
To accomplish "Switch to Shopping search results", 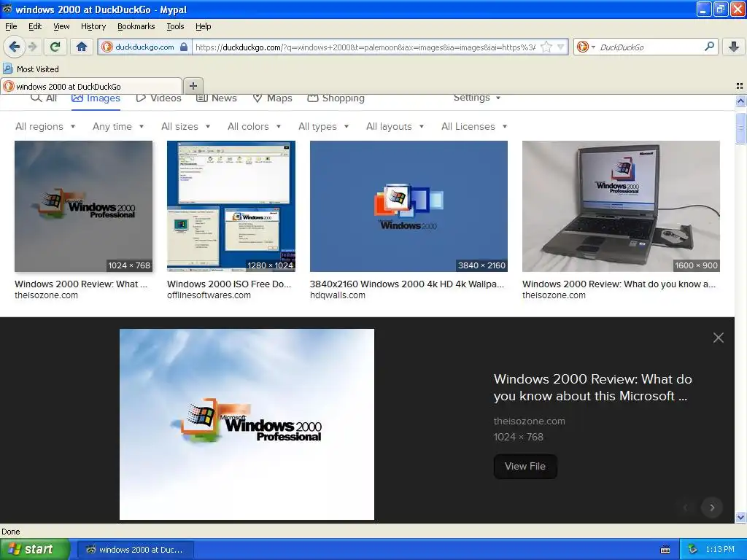I will click(336, 98).
